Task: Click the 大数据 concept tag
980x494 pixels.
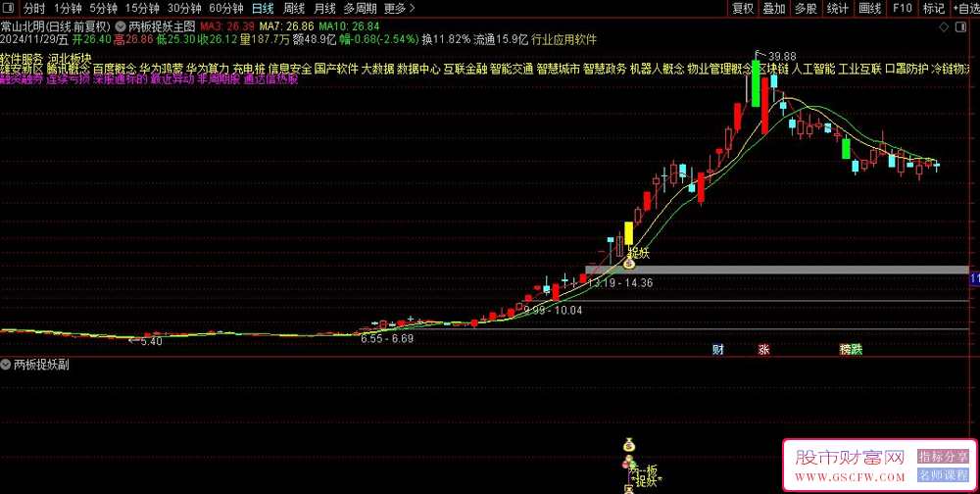Action: point(377,69)
